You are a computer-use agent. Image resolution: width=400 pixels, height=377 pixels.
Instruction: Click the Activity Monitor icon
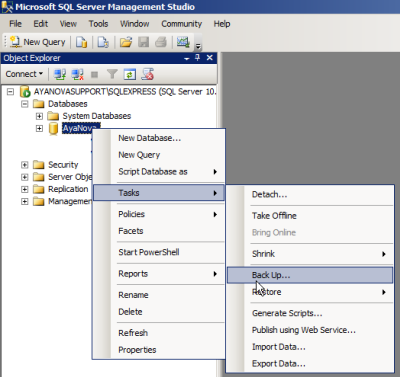(x=183, y=42)
